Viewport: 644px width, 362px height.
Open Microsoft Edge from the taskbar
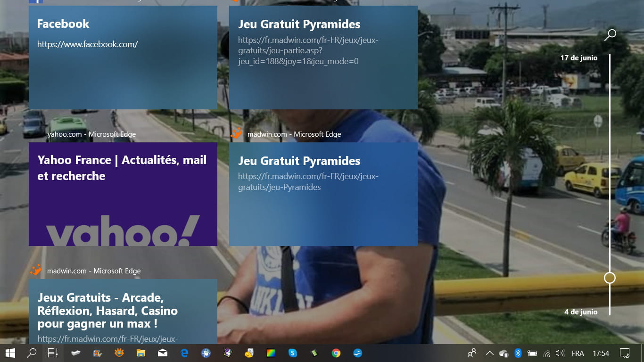(x=184, y=353)
